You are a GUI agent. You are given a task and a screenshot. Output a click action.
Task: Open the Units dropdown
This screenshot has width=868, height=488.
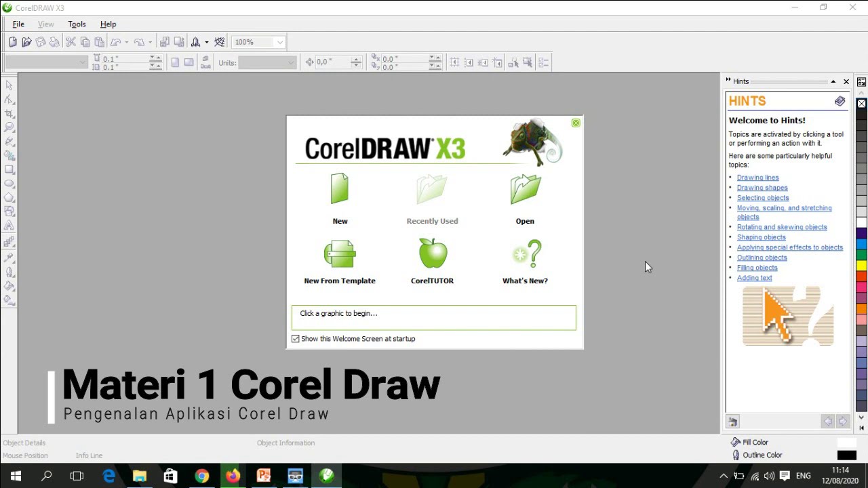(x=292, y=62)
